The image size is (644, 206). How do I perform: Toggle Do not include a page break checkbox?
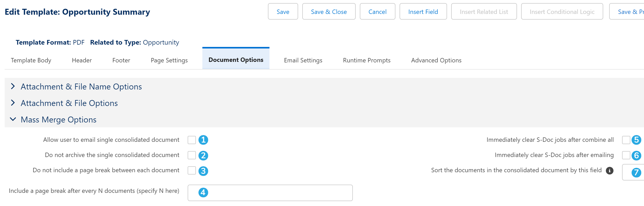pos(192,170)
